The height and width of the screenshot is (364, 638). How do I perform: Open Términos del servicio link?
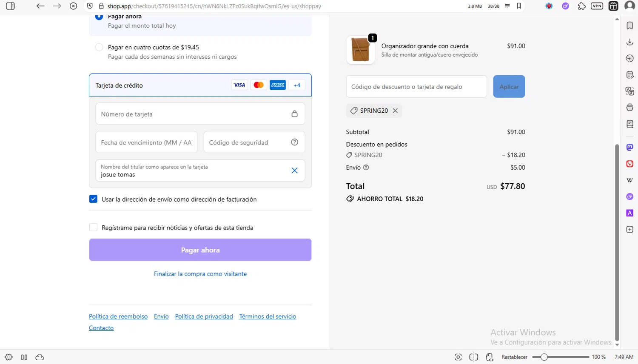tap(268, 316)
